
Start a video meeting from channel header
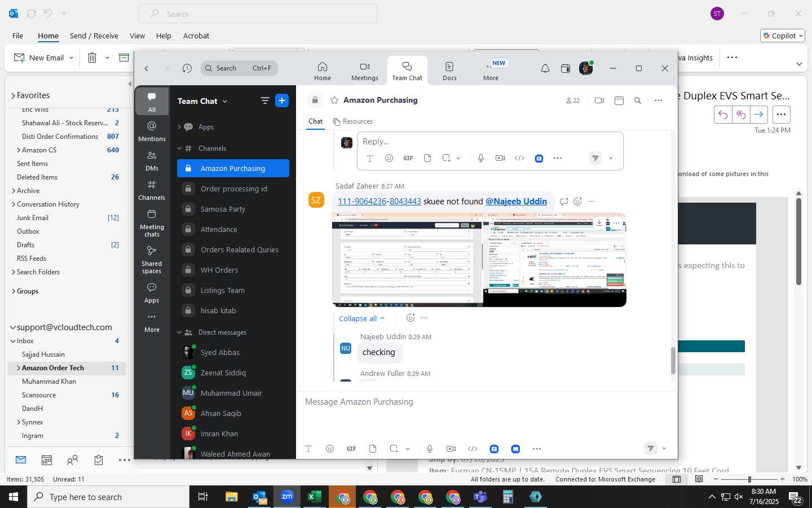599,100
